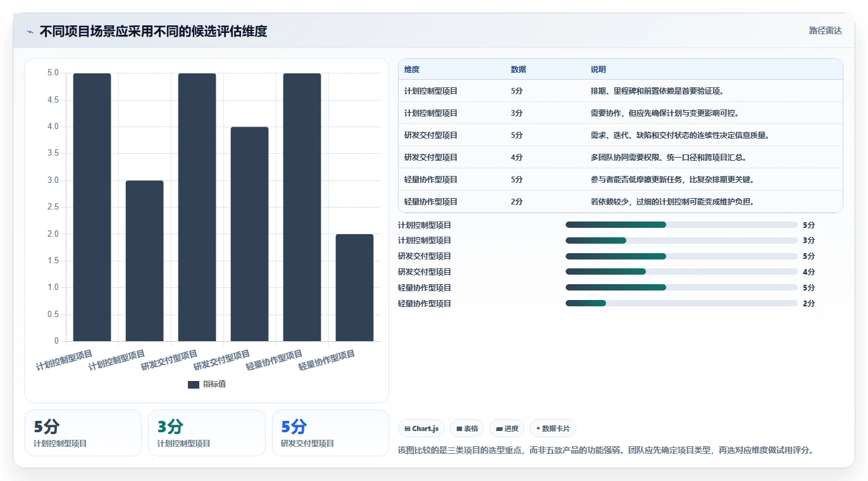Click the text 多团队协同需要权限、统一口径和跨项目汇总
This screenshot has width=868, height=481.
click(x=669, y=158)
